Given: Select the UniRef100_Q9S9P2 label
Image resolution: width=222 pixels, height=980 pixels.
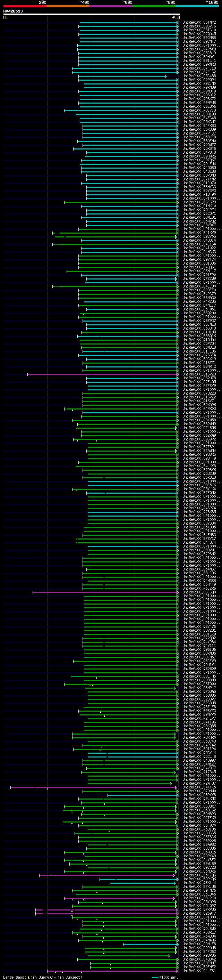Looking at the screenshot, I should click(x=199, y=439).
